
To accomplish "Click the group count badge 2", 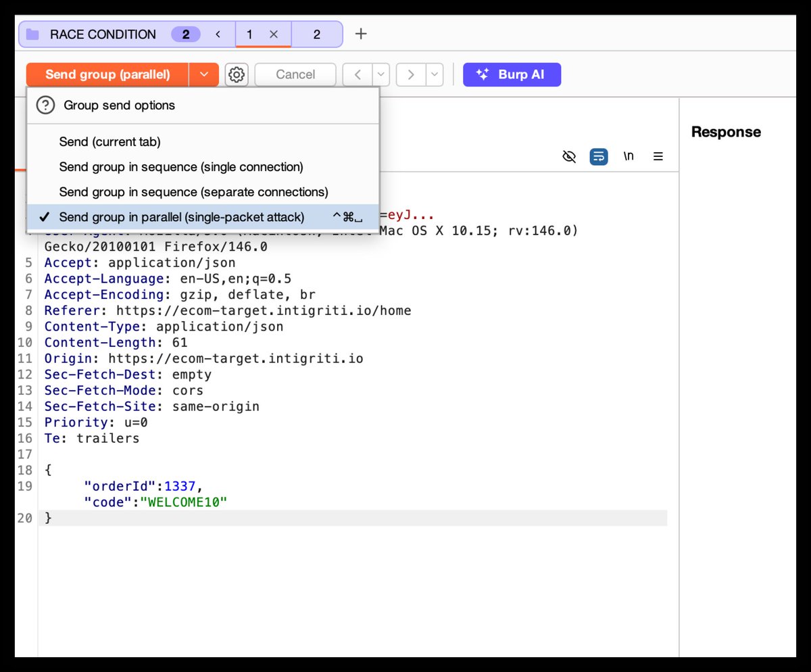I will (x=186, y=34).
